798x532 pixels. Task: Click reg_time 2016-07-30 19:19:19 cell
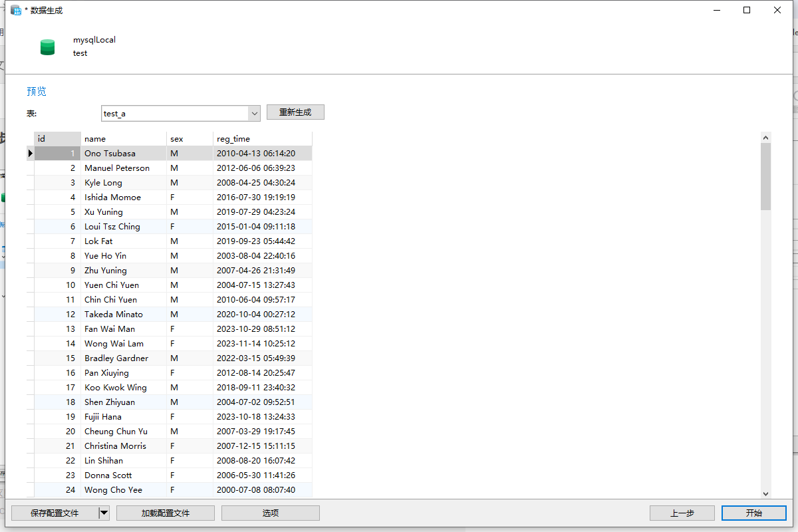(x=263, y=197)
